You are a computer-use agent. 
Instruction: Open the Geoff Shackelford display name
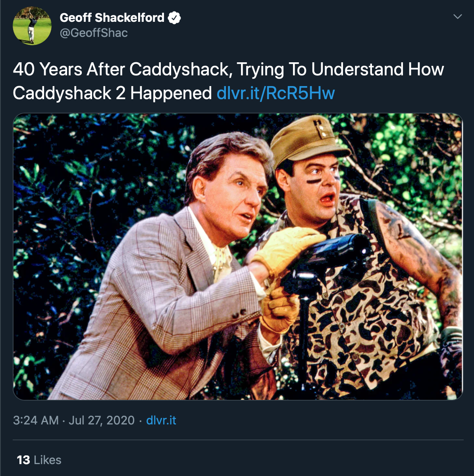[x=112, y=18]
